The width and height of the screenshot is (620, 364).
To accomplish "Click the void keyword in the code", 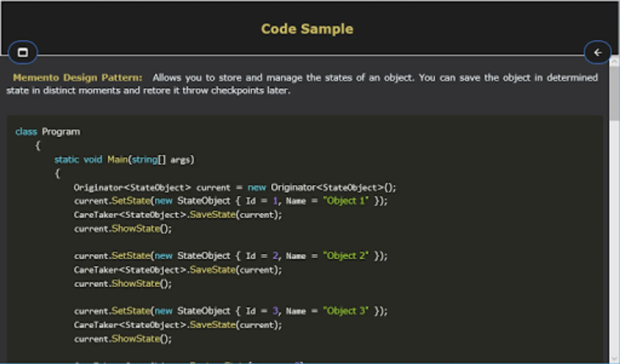I will (93, 160).
